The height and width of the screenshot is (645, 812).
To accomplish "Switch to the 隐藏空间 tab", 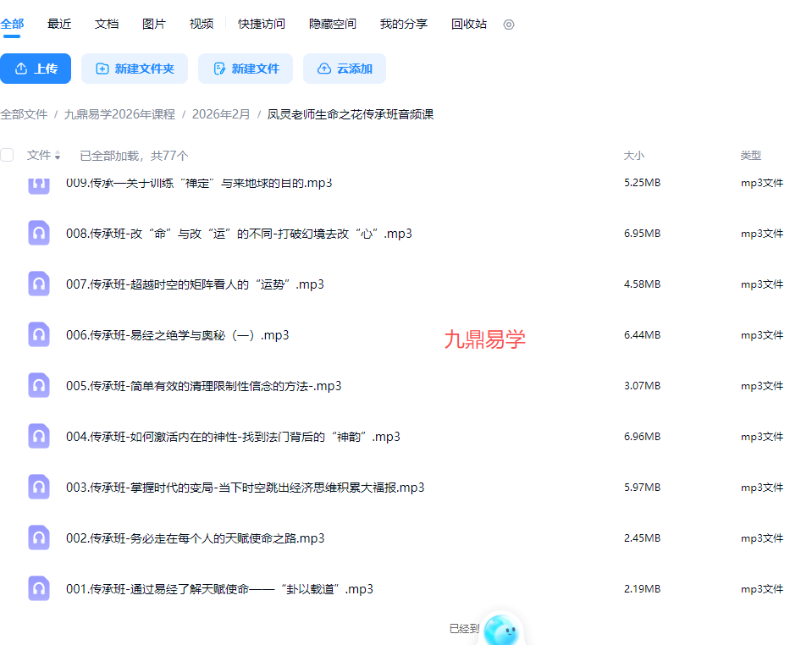I will [x=333, y=24].
